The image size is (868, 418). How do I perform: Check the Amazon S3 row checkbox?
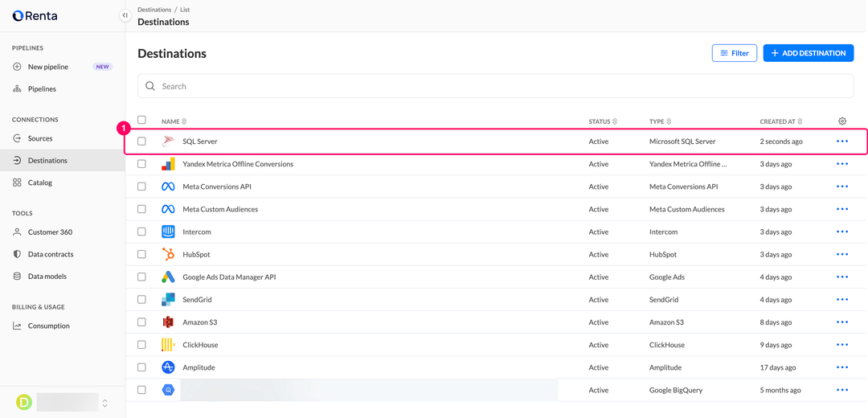(x=141, y=322)
